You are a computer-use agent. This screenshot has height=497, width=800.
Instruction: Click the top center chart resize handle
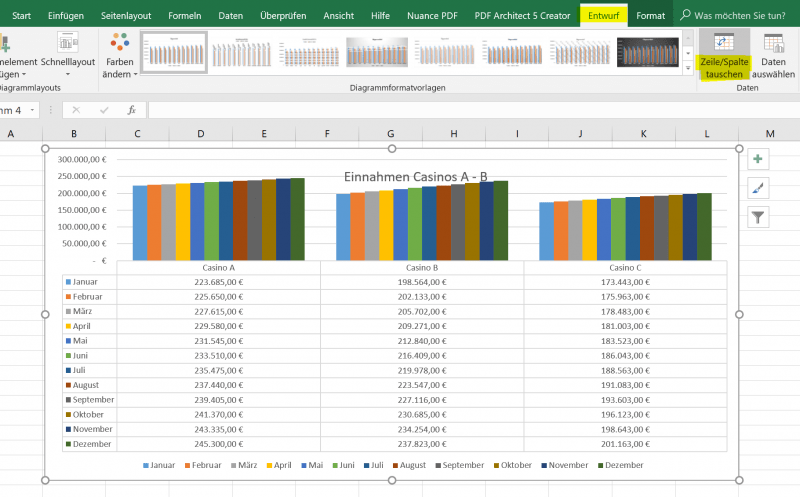tap(392, 148)
